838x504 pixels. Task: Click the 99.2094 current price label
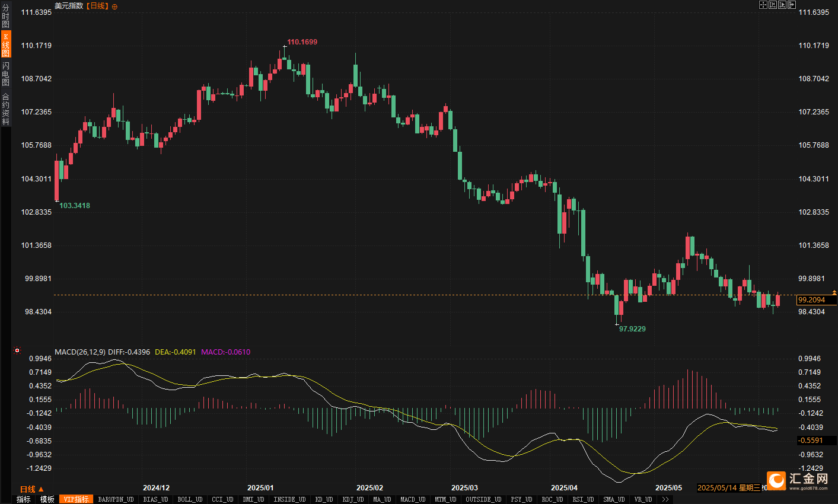click(812, 300)
